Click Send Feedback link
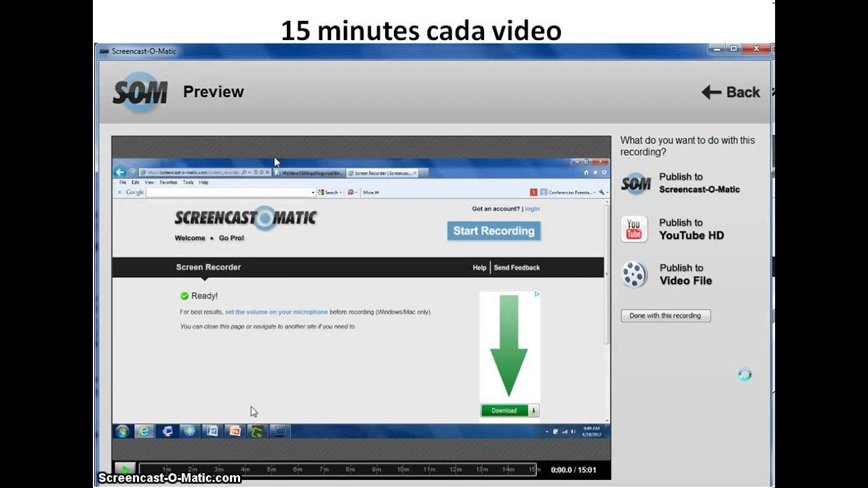This screenshot has width=868, height=488. click(x=517, y=268)
